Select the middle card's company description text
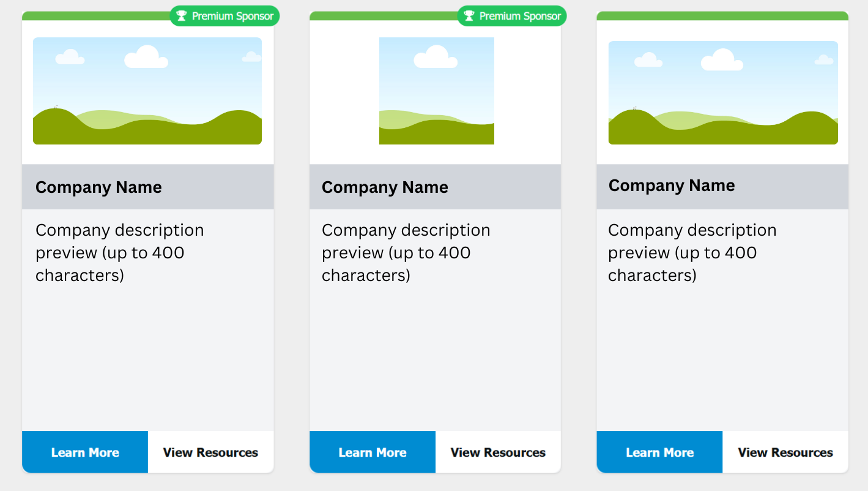The image size is (868, 491). 406,253
